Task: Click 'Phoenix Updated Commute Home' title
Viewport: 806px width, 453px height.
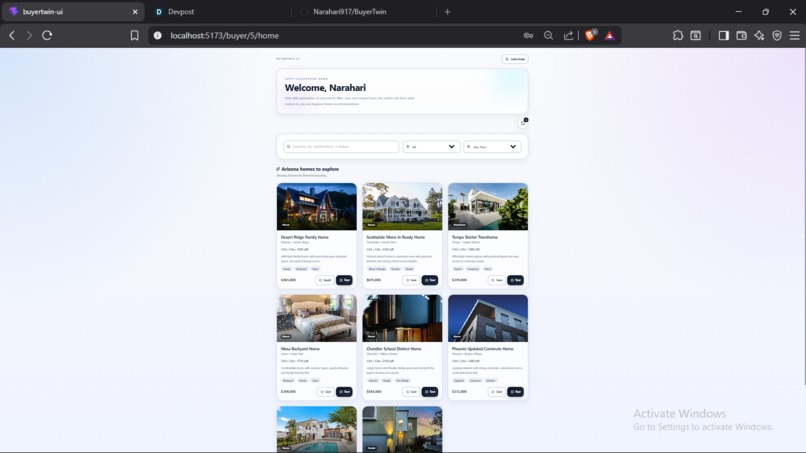Action: pyautogui.click(x=483, y=349)
